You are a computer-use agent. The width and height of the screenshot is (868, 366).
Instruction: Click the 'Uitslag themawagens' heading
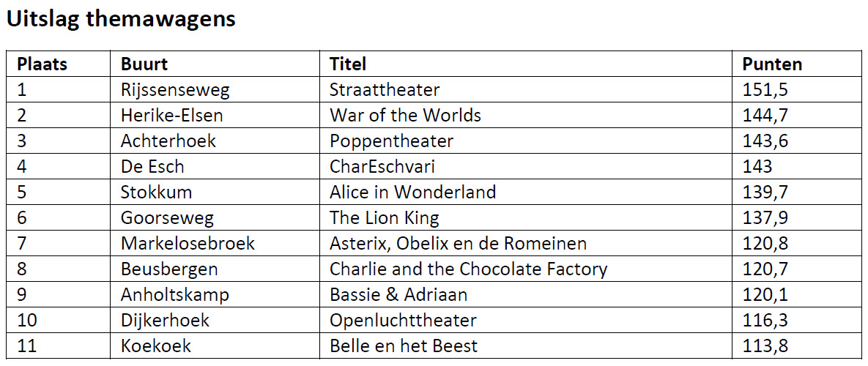point(121,20)
